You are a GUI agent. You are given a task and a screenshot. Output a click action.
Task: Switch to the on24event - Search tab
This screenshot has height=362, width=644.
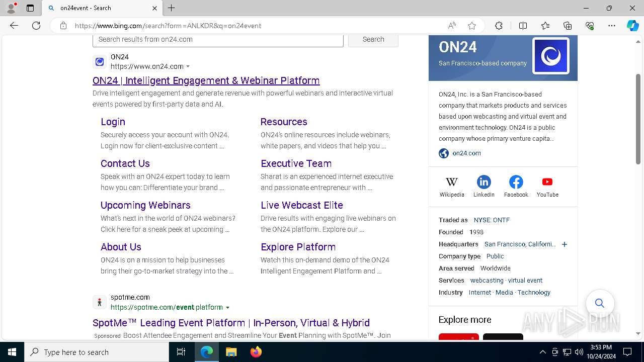click(x=96, y=8)
